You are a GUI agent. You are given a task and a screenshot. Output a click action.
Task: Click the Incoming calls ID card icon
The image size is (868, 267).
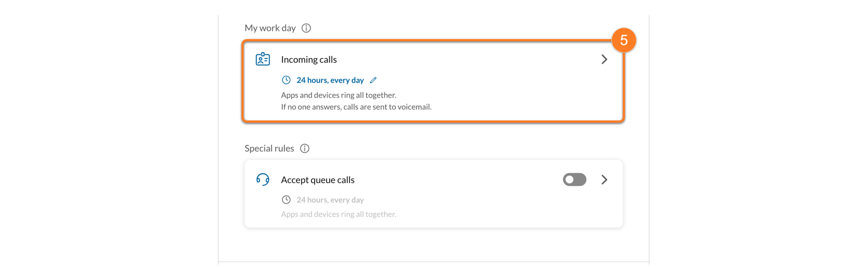tap(263, 59)
